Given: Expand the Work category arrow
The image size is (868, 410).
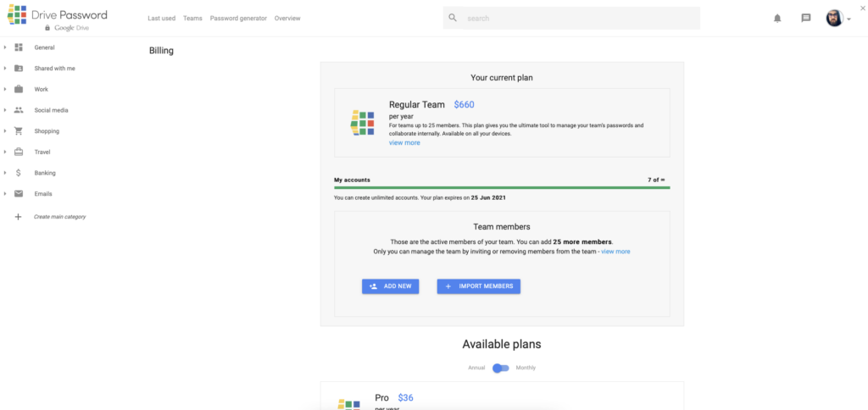Looking at the screenshot, I should point(5,89).
